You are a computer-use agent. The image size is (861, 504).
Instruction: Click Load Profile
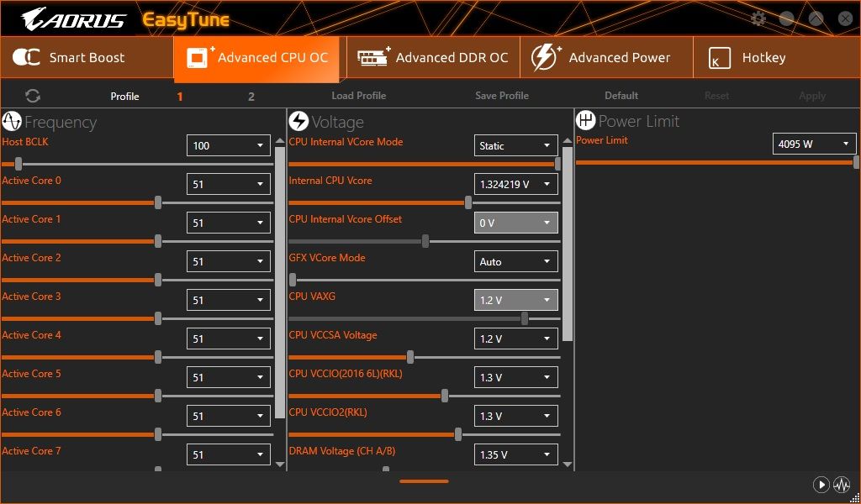point(358,96)
